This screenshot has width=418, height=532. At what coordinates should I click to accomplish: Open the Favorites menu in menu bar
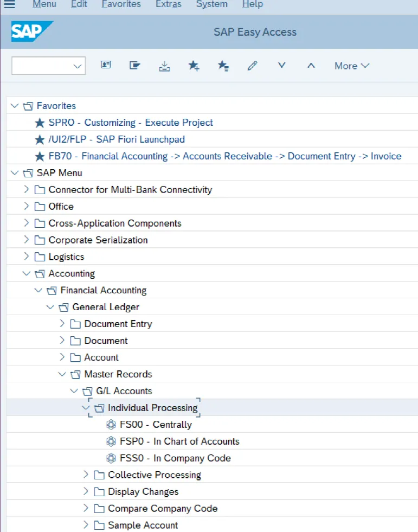point(121,4)
